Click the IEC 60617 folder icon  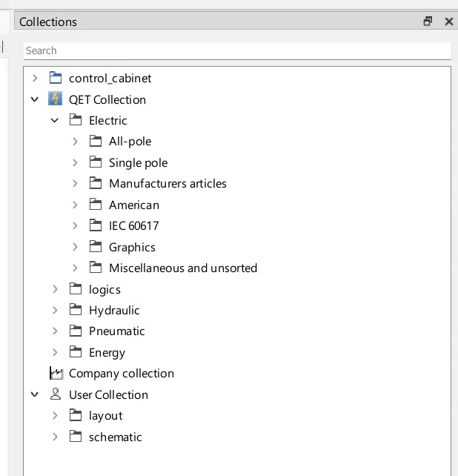[96, 225]
